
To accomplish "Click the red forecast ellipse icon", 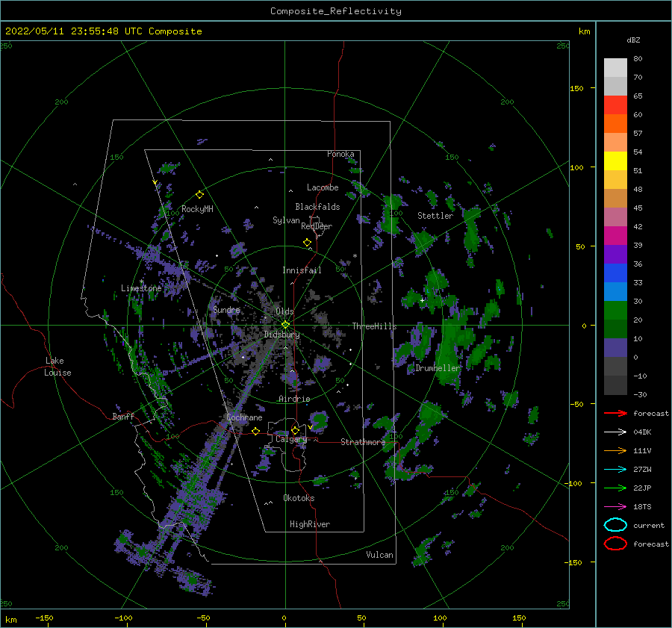I will [x=615, y=544].
